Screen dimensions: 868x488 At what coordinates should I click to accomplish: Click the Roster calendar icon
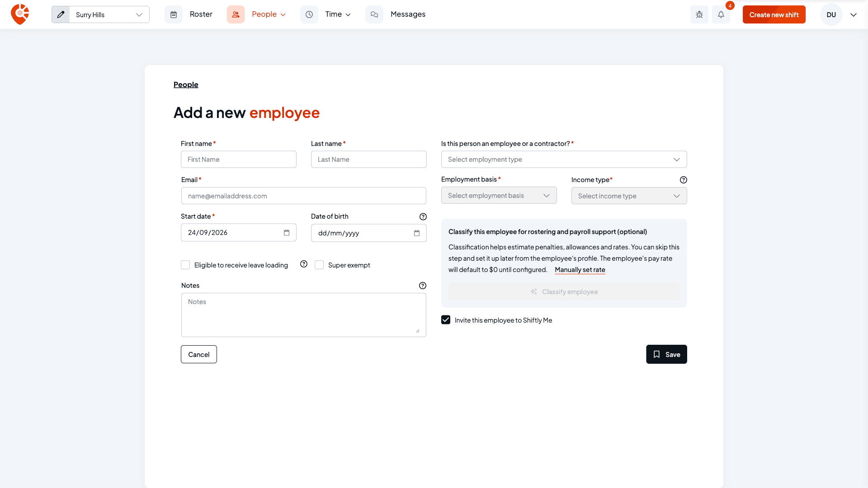coord(174,14)
